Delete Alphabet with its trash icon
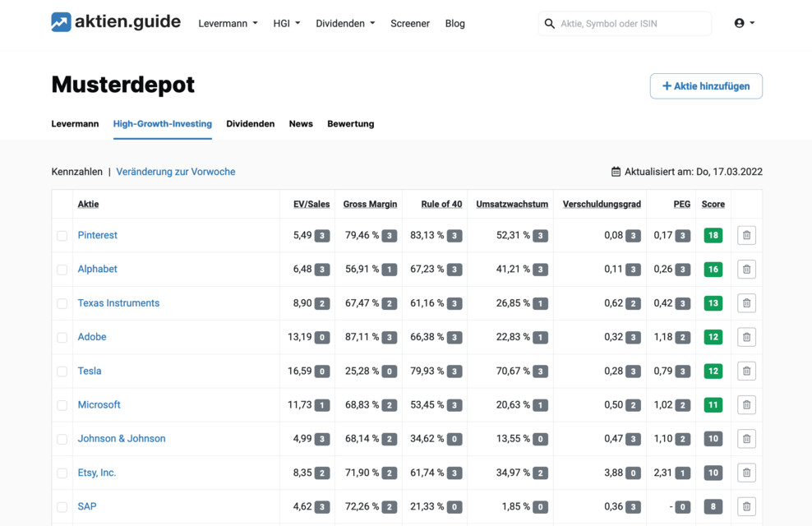 [x=746, y=270]
